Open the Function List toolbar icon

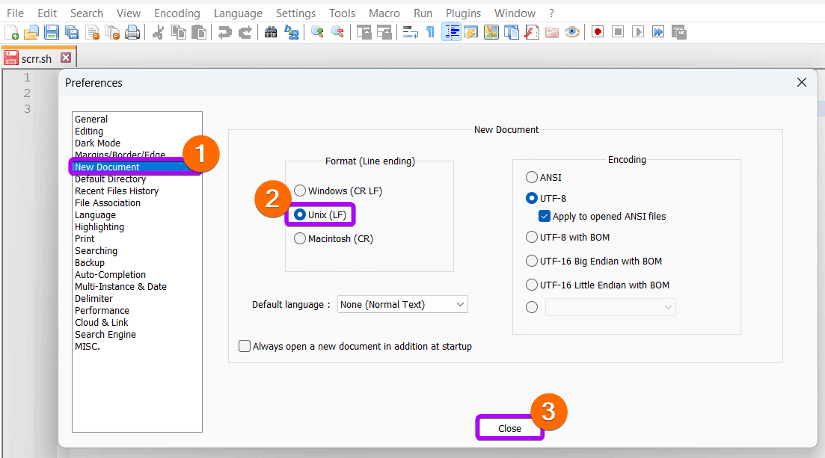click(532, 33)
